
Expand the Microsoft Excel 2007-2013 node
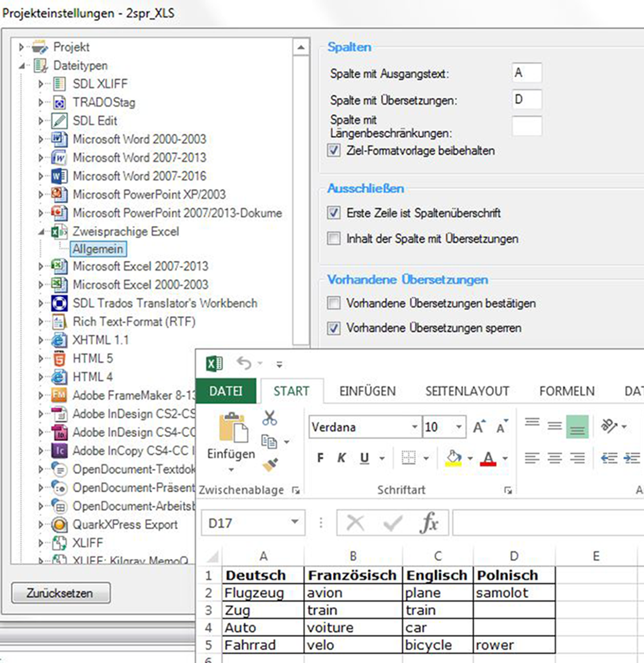(41, 266)
